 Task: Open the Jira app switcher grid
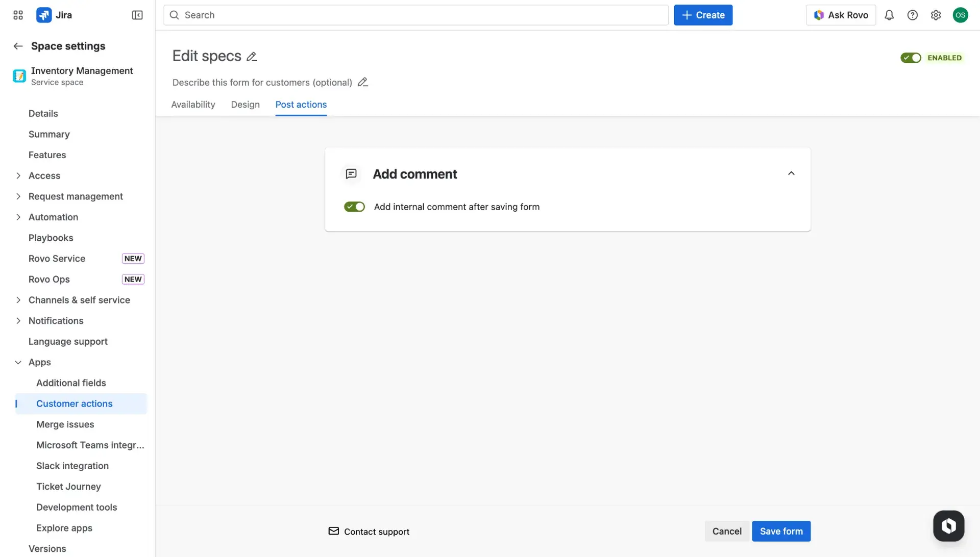(17, 15)
